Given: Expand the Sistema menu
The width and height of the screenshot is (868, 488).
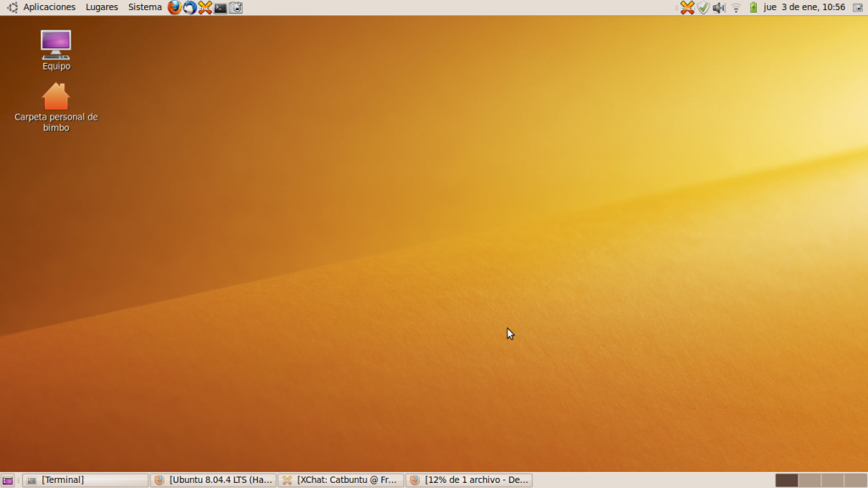Looking at the screenshot, I should pos(144,8).
